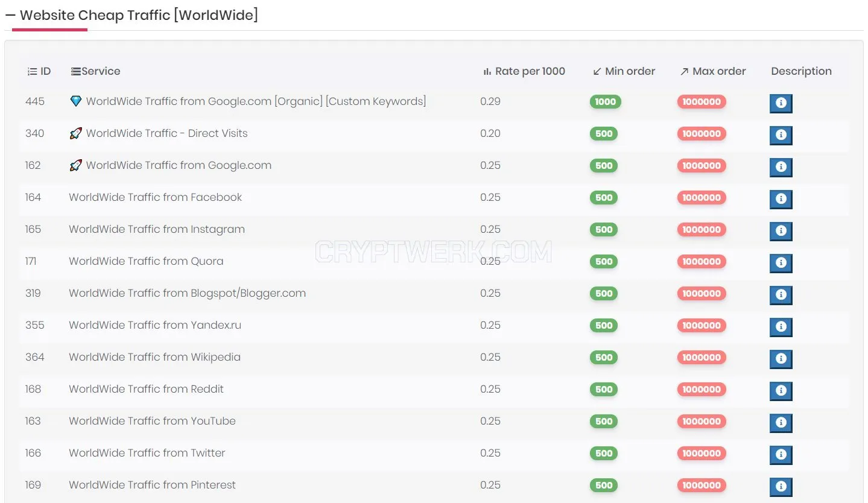The image size is (868, 503).
Task: Click the 0.29 rate value
Action: click(490, 101)
